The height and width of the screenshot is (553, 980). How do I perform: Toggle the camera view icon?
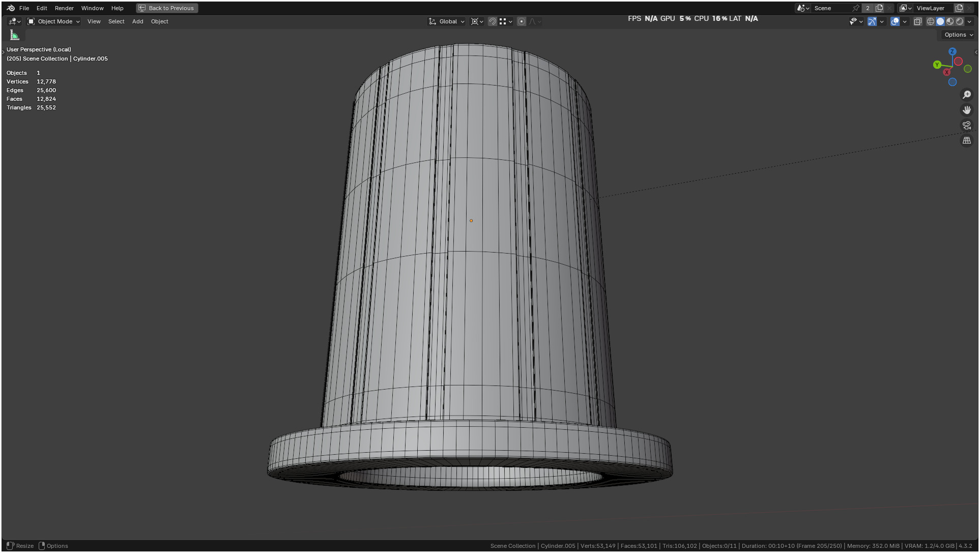coord(967,125)
